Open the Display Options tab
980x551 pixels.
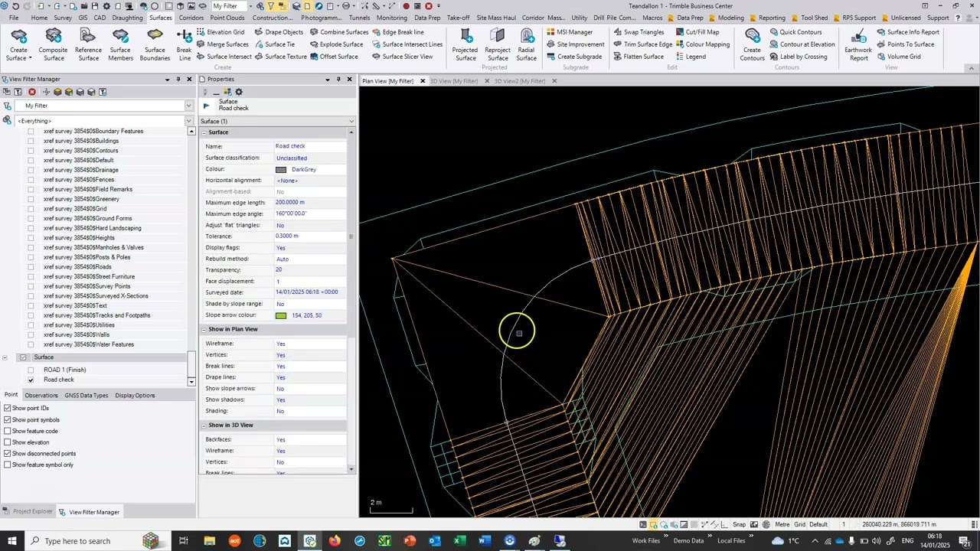click(x=135, y=396)
